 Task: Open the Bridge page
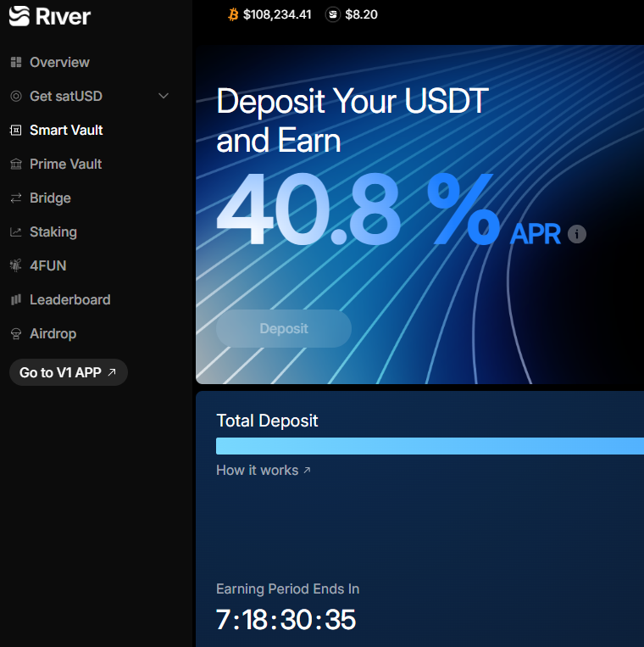[x=50, y=198]
